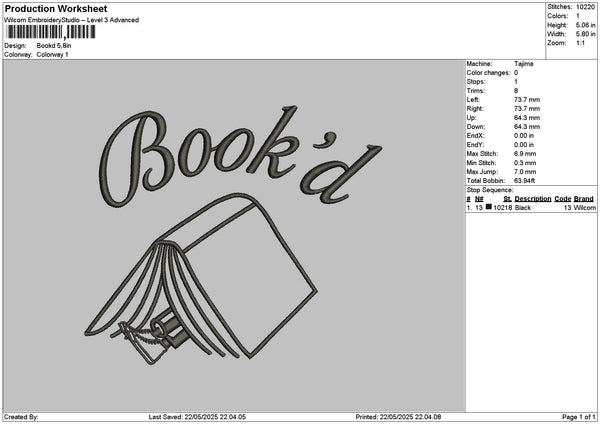The width and height of the screenshot is (600, 424).
Task: Select the Max Stitch value '6.9 mm'
Action: tap(525, 153)
